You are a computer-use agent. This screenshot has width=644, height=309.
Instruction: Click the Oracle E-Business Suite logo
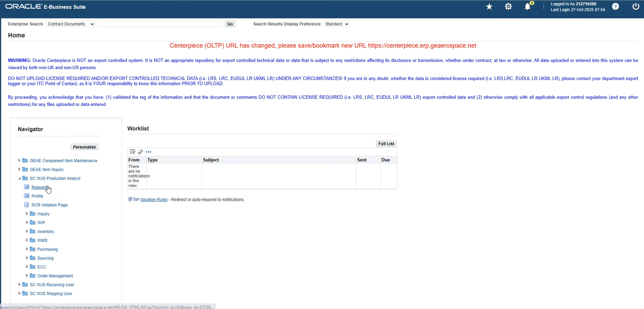45,7
